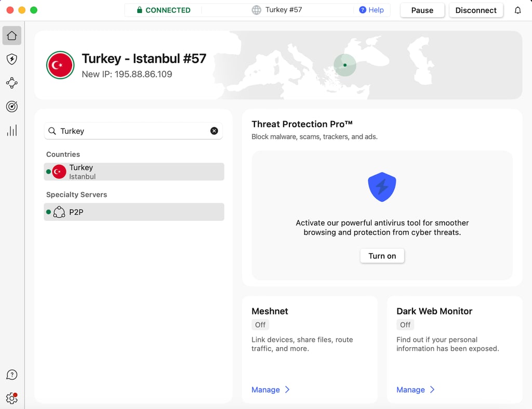The width and height of the screenshot is (532, 409).
Task: Click the blue Help question icon
Action: pos(363,10)
